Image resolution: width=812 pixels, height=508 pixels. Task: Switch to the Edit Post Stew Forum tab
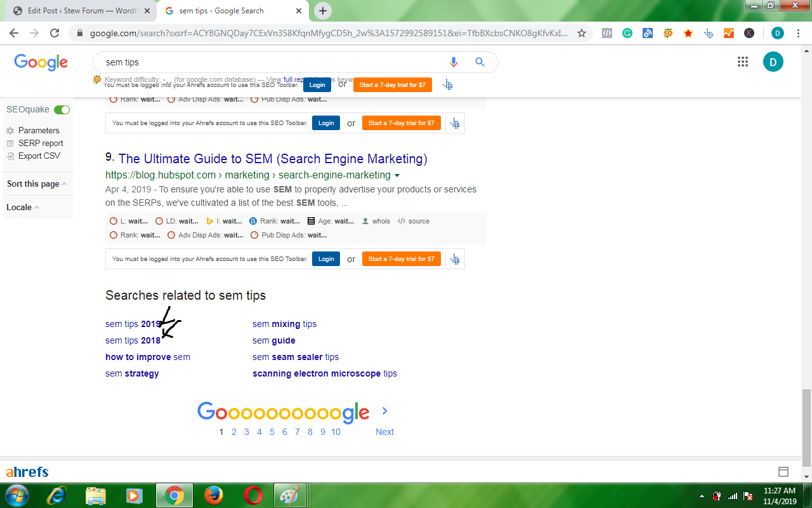click(80, 11)
